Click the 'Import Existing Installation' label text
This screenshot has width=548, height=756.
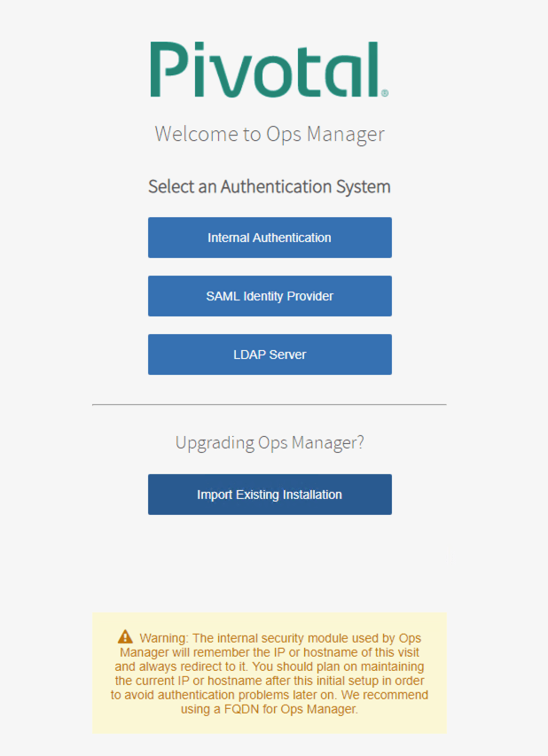270,495
